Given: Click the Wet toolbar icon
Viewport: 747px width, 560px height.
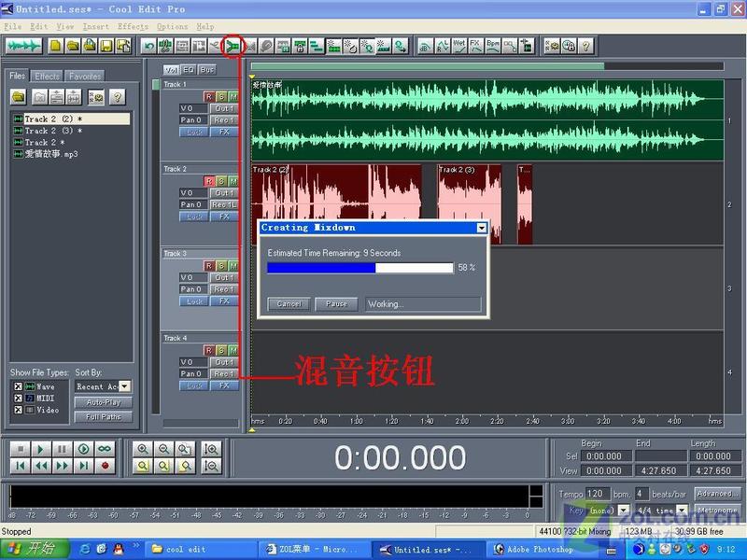Looking at the screenshot, I should pos(458,46).
